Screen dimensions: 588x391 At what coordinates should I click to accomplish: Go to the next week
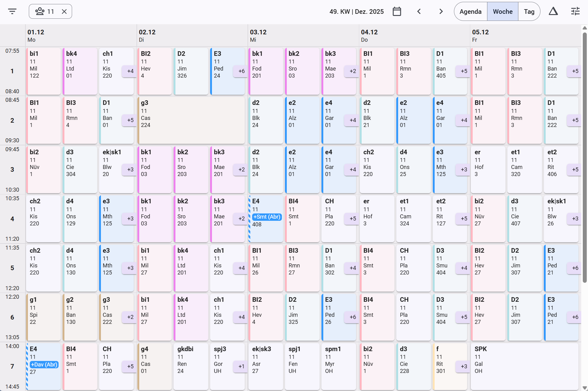coord(441,12)
